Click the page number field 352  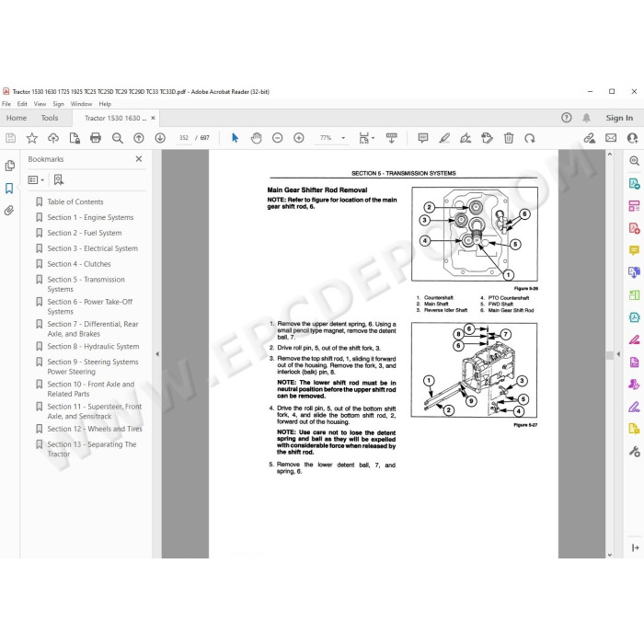click(x=184, y=138)
